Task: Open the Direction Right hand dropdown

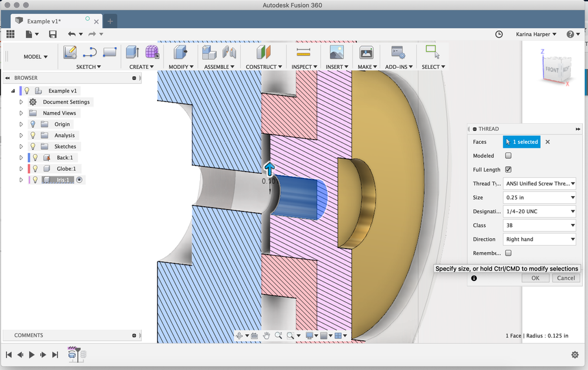Action: [x=539, y=239]
